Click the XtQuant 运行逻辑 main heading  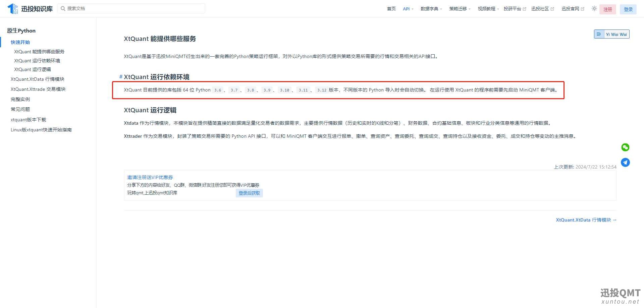[150, 110]
